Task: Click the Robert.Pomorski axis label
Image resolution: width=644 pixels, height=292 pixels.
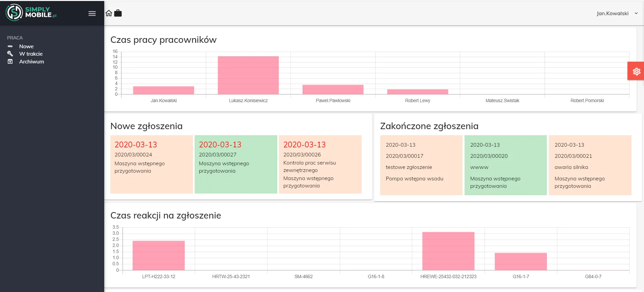Action: tap(587, 100)
